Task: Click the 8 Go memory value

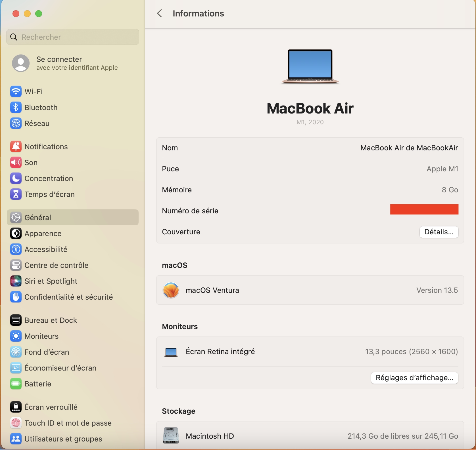Action: click(450, 190)
